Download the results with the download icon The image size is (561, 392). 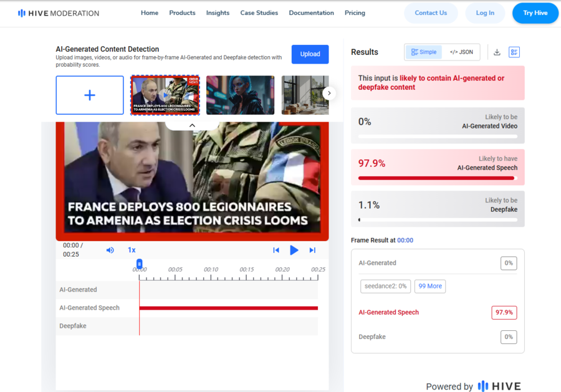497,52
